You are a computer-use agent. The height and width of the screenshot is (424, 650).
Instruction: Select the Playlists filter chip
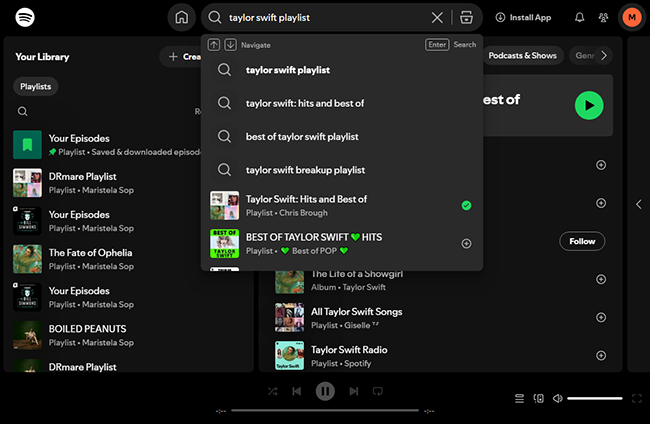pos(36,87)
